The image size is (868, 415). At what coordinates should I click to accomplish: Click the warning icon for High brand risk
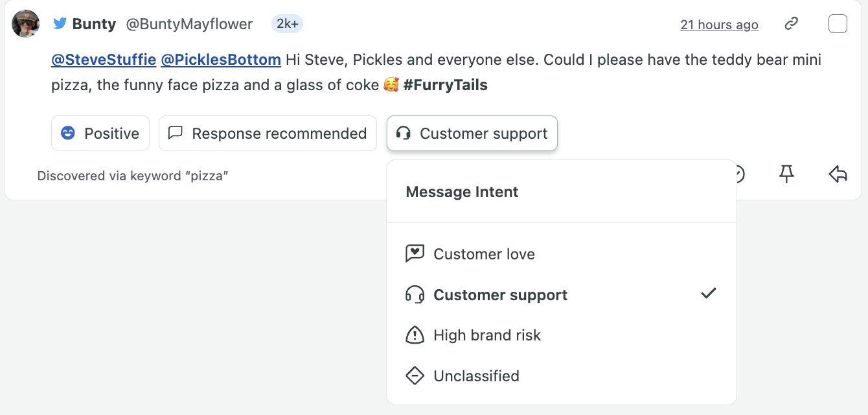click(x=415, y=335)
